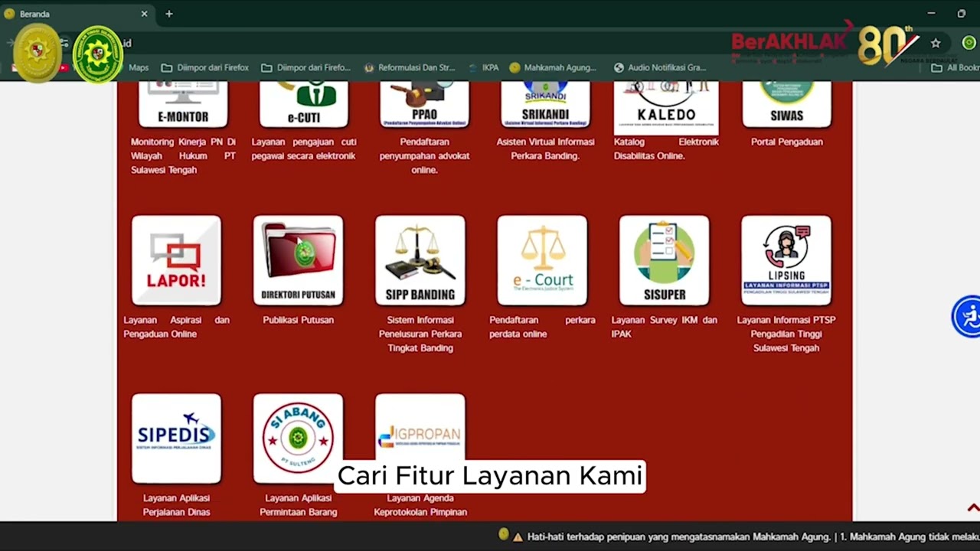This screenshot has width=980, height=551.
Task: Click the accessibility widget button
Action: [967, 316]
